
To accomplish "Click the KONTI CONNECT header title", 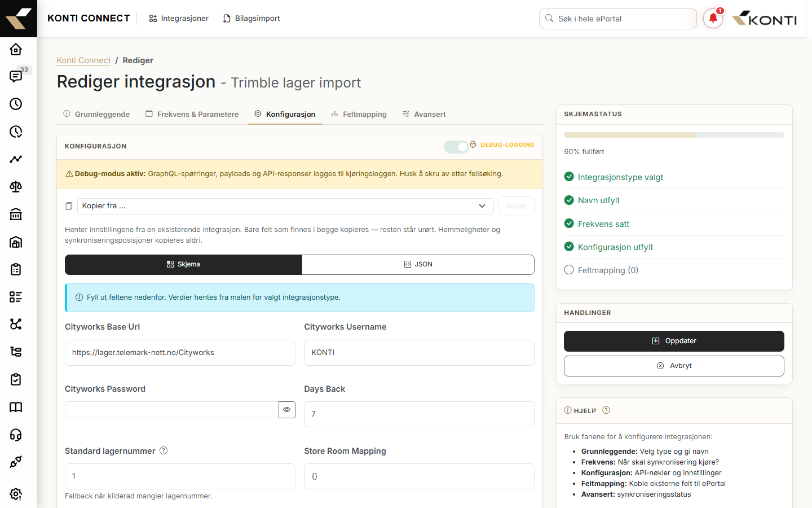I will coord(89,19).
